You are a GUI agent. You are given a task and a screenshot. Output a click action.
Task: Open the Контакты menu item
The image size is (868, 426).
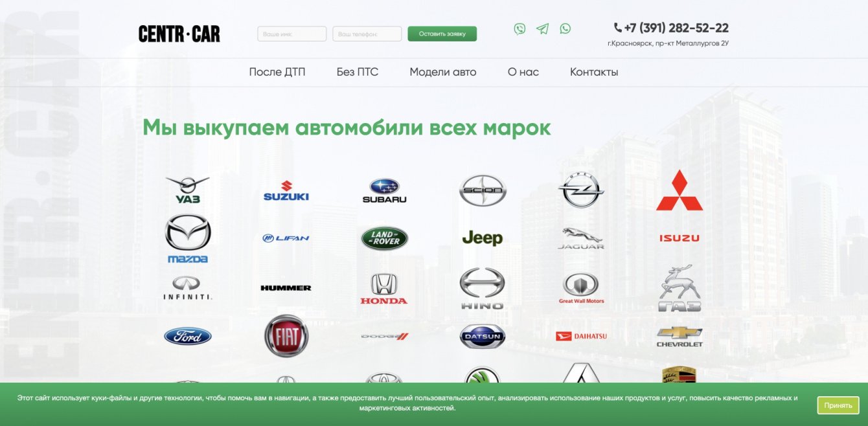(594, 72)
